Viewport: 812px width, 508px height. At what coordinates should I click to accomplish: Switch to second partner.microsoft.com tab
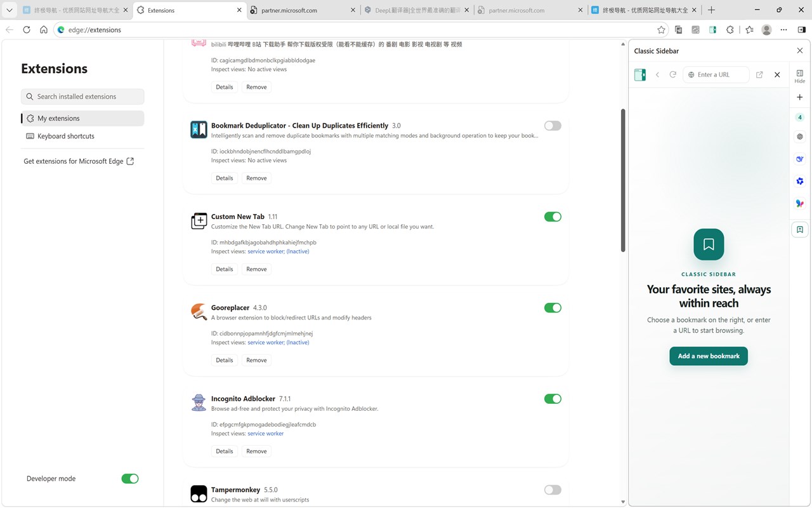tap(530, 10)
